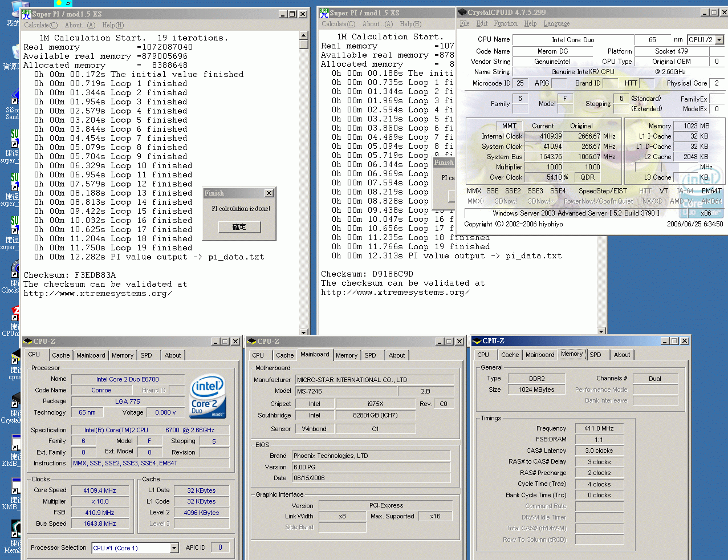Screen dimensions: 728x560
Task: Open the Calculate menu in the Super PI window with checksum D9186C9D
Action: (x=338, y=24)
